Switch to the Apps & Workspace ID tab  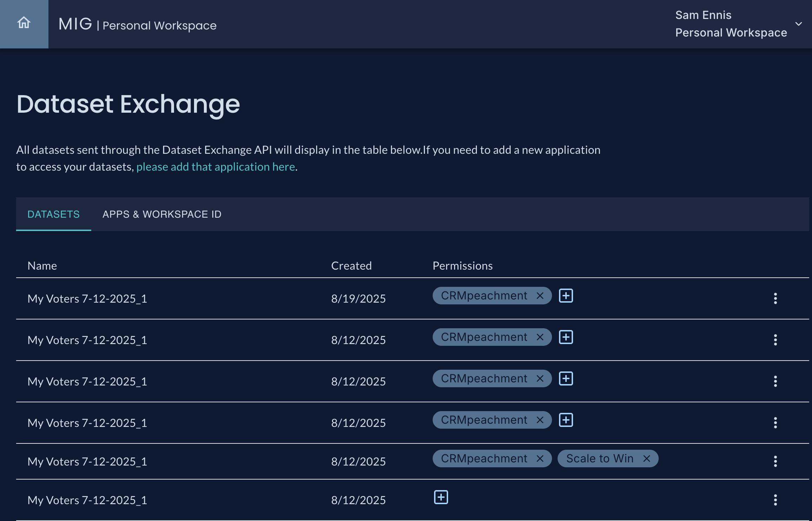162,214
